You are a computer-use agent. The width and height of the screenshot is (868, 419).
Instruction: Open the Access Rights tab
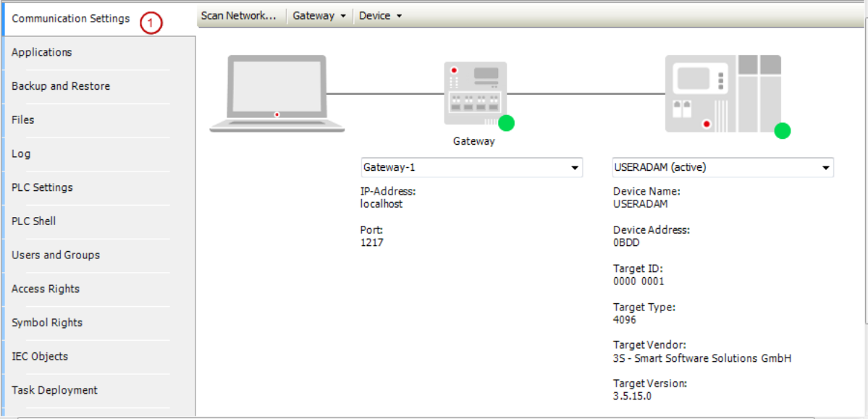98,289
